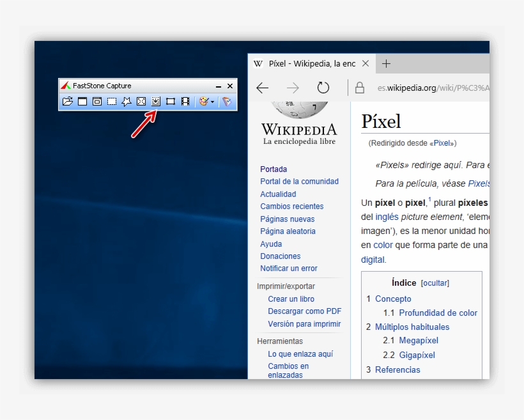Screen dimensions: 524x420
Task: Follow the inglés article link
Action: pyautogui.click(x=387, y=217)
